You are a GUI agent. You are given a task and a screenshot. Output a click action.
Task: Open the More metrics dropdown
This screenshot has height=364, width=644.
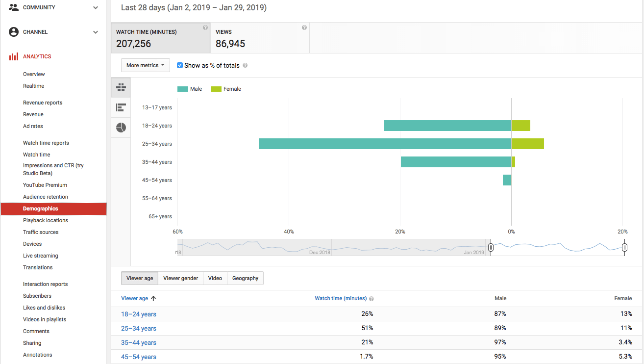(x=145, y=65)
